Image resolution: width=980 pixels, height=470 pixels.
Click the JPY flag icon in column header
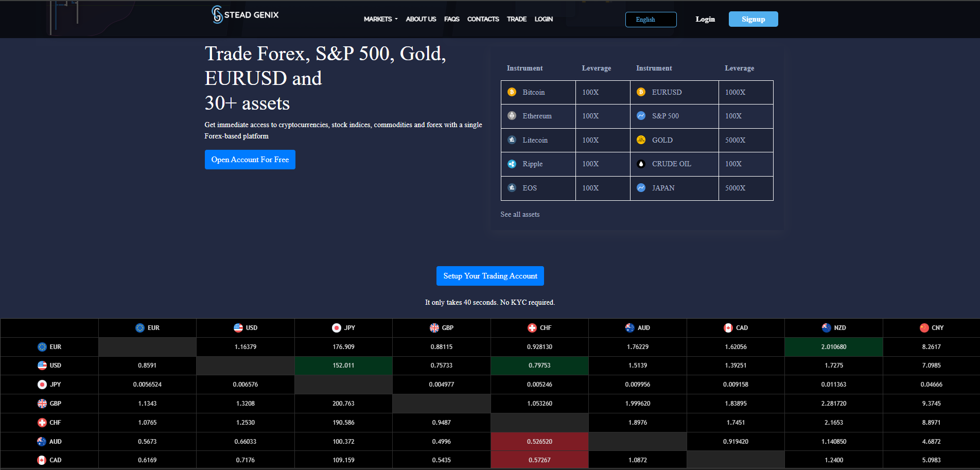tap(337, 328)
